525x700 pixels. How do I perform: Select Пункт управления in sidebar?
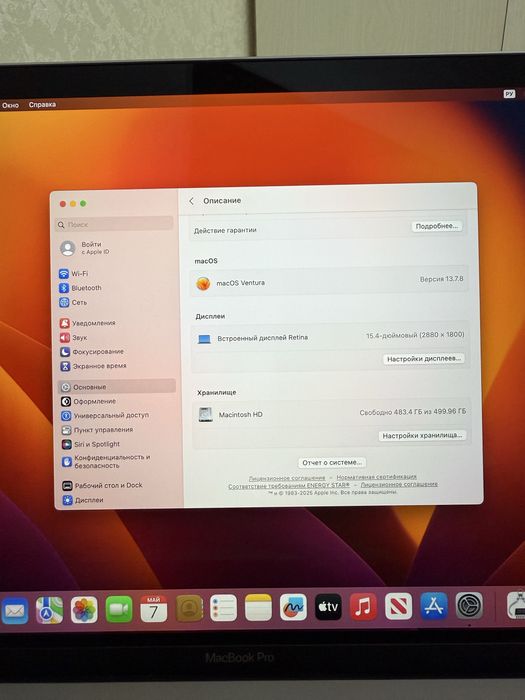(x=97, y=430)
